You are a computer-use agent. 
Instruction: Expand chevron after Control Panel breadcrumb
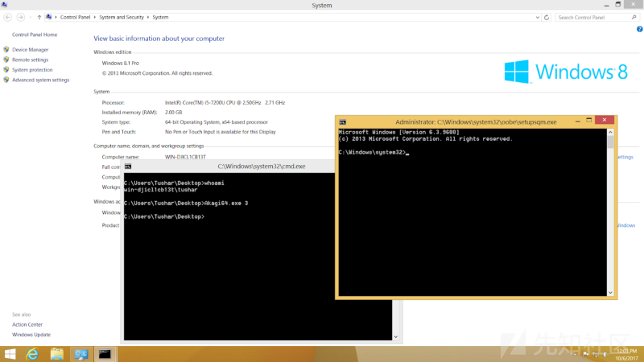[95, 17]
